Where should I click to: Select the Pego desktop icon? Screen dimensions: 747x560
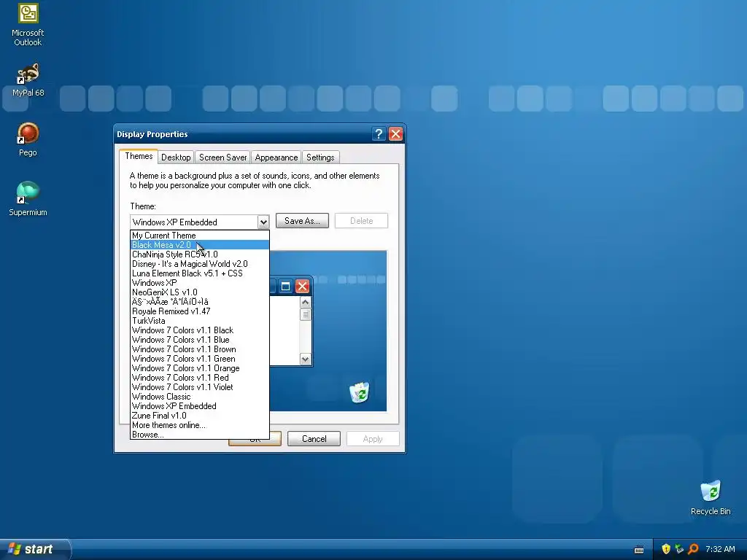[28, 139]
